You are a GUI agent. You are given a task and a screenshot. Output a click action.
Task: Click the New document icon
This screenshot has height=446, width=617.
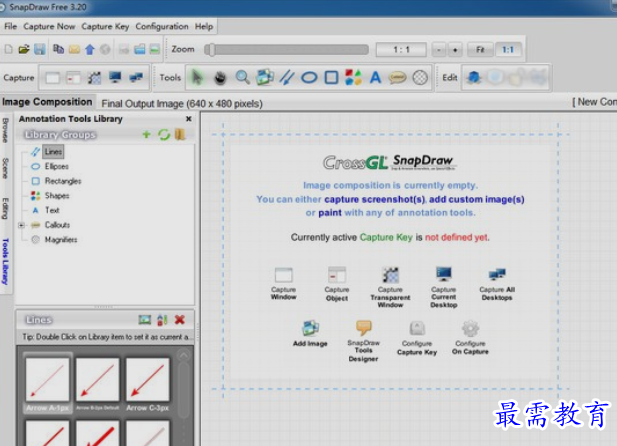coord(9,49)
